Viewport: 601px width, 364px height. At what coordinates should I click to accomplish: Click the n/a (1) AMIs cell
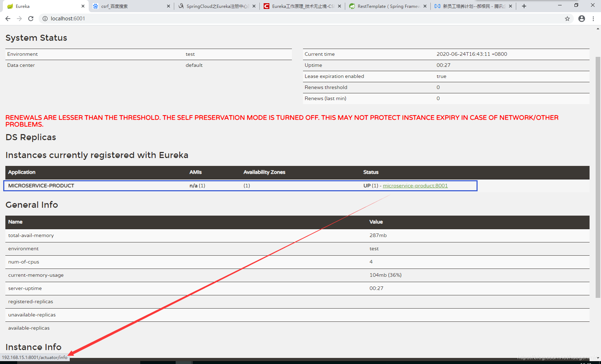click(x=197, y=186)
